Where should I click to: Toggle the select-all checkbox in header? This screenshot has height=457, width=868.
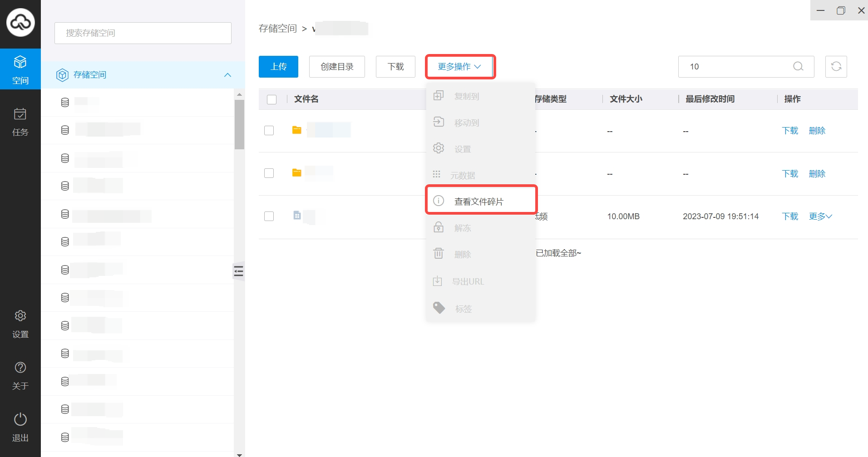(x=272, y=99)
